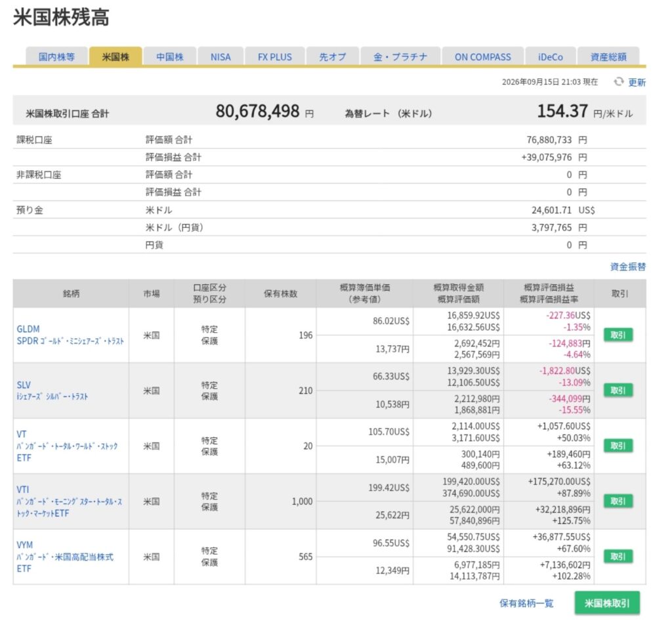Click the 76,880,733 円 valuation total
The image size is (672, 621).
coord(556,140)
